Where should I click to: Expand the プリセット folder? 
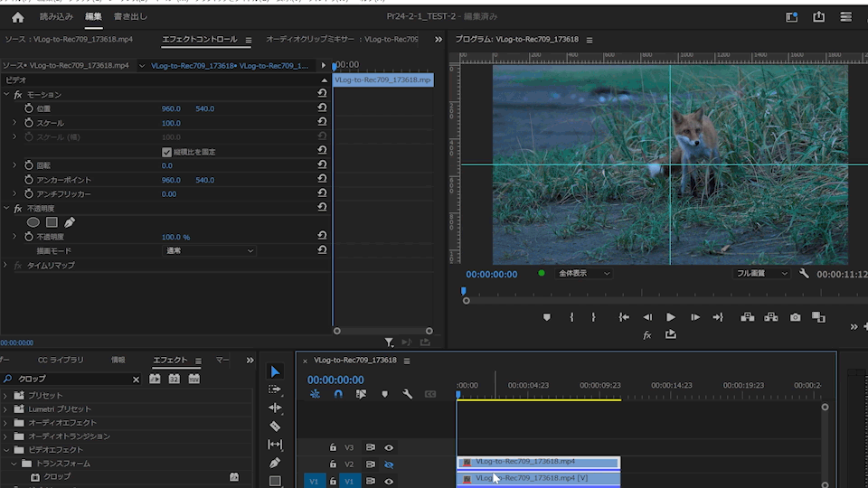6,396
